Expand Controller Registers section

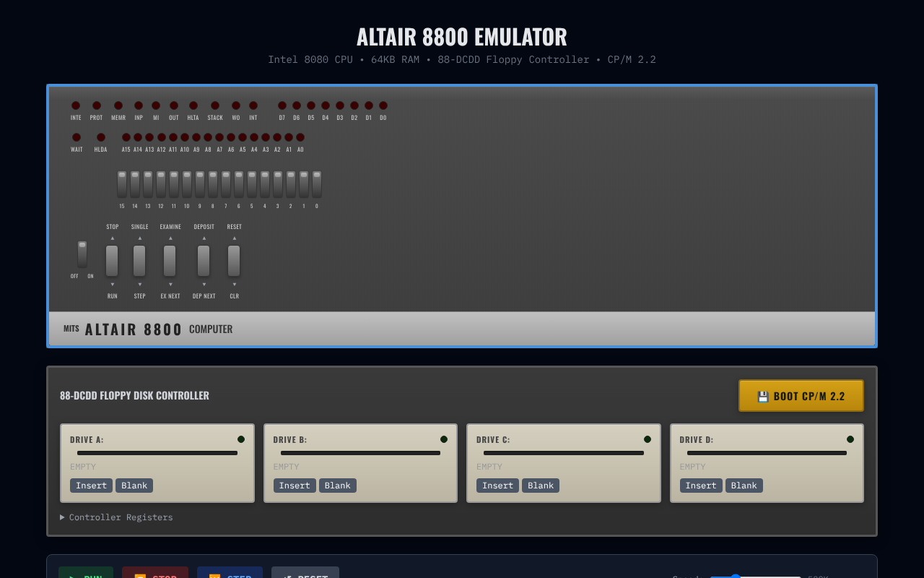pos(116,517)
